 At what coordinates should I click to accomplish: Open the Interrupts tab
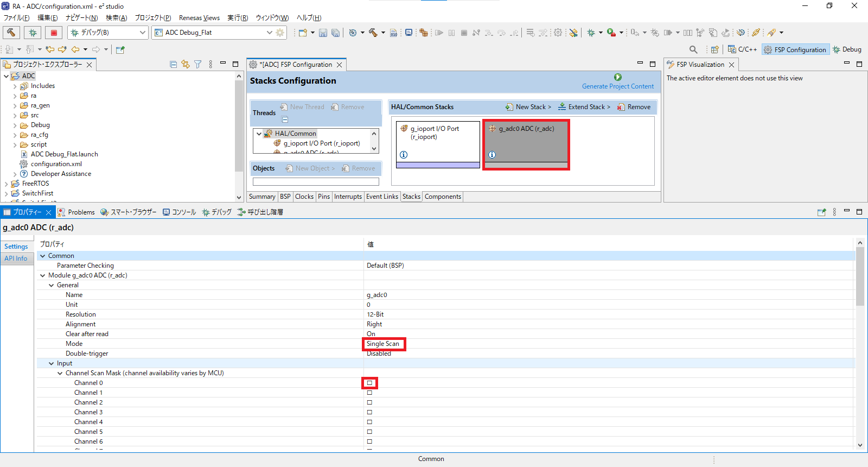[x=348, y=197]
